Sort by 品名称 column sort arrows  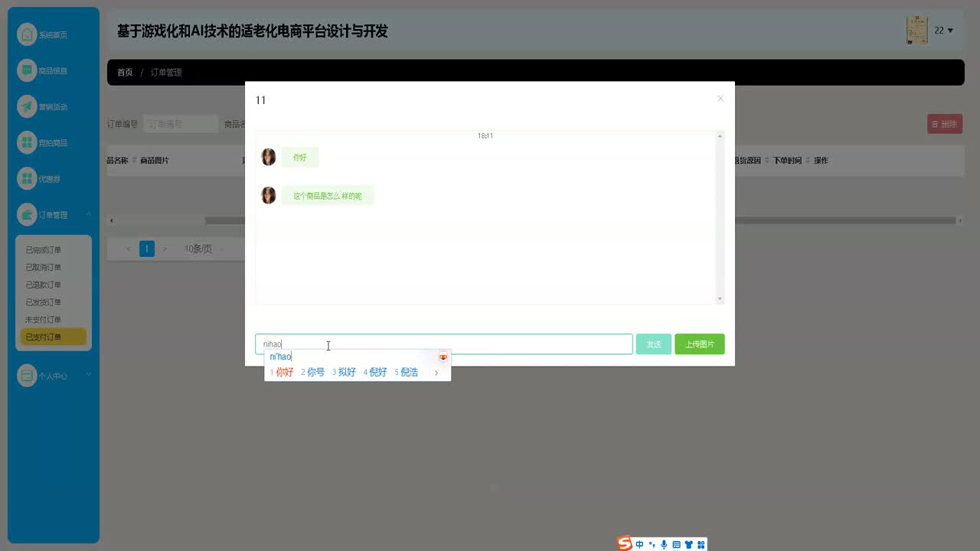[x=135, y=161]
